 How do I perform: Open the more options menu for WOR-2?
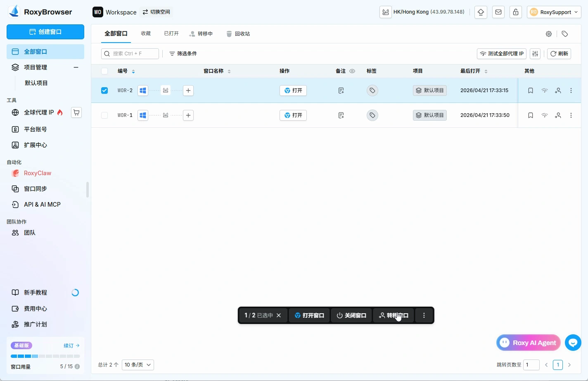click(571, 90)
